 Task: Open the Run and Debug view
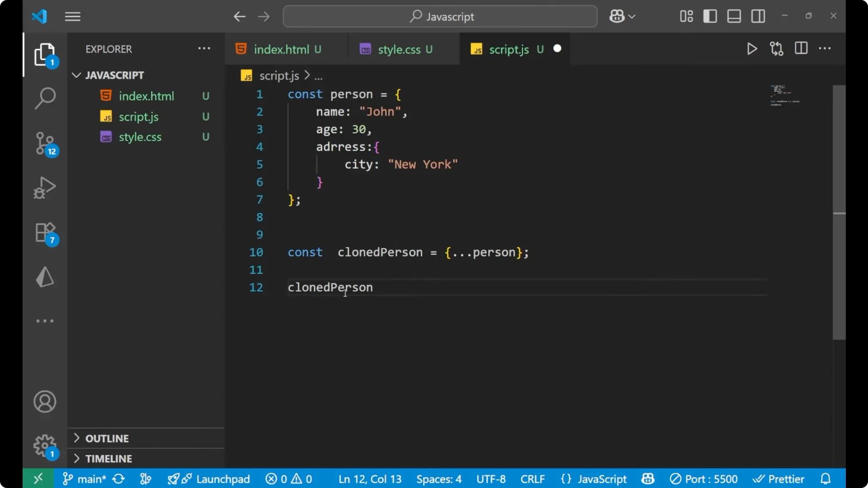click(x=45, y=188)
